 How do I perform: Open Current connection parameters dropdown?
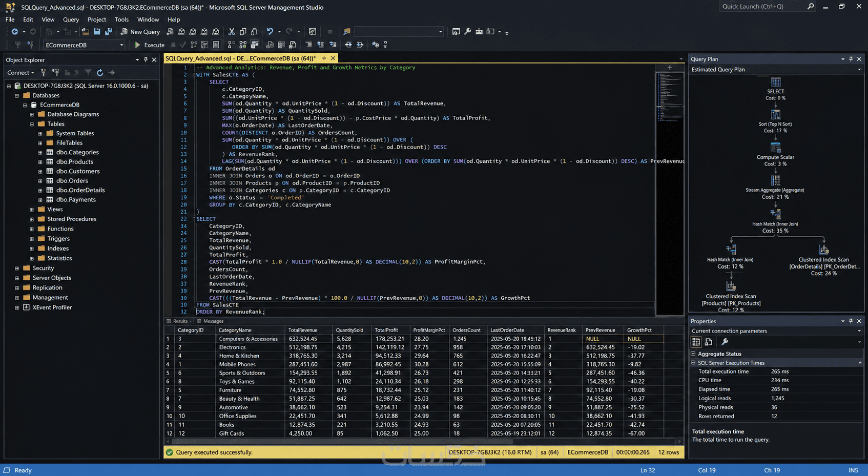point(859,331)
